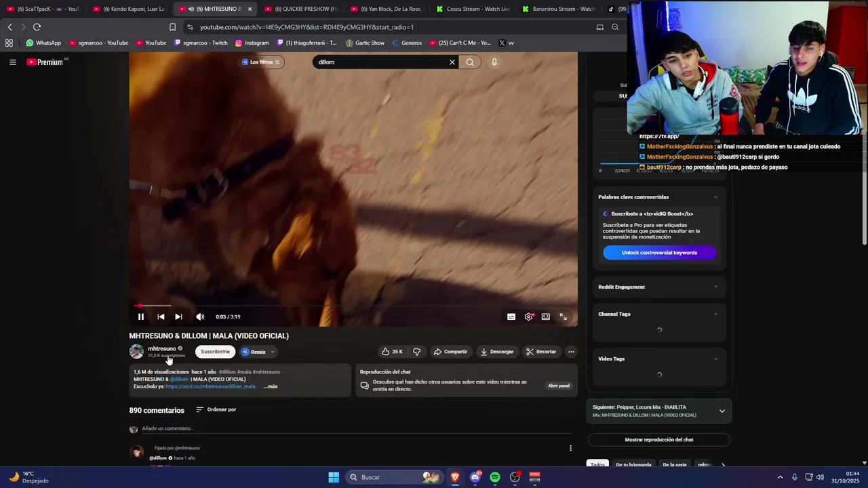
Task: Enter full screen video mode
Action: click(564, 317)
